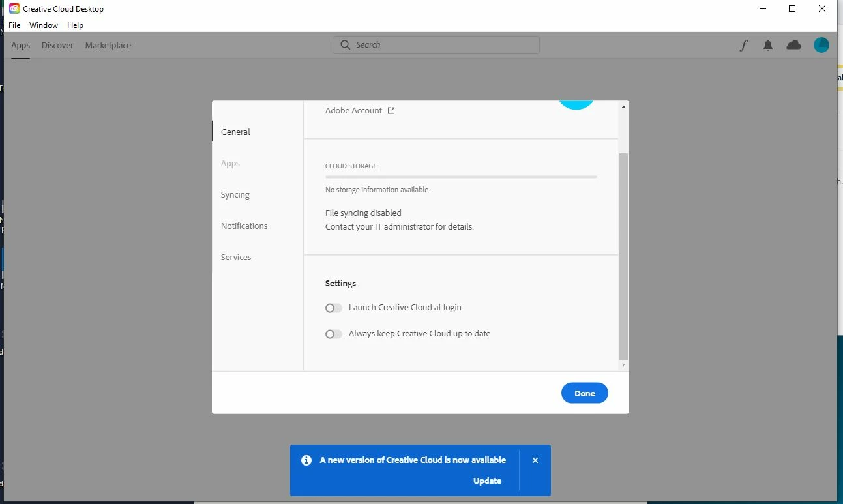Click the Done button
This screenshot has height=504, width=843.
click(585, 393)
